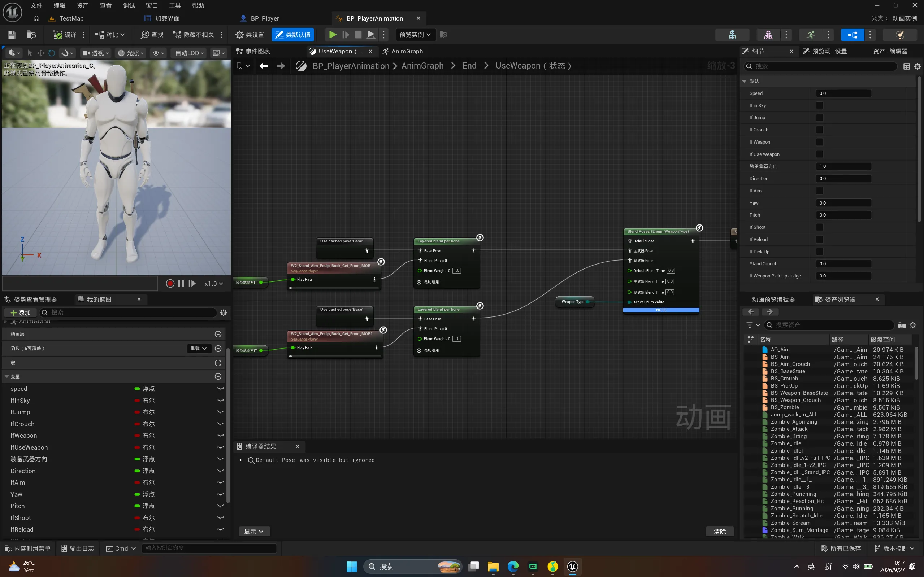This screenshot has width=924, height=577.
Task: Toggle the If Pick Up checkbox
Action: click(820, 252)
